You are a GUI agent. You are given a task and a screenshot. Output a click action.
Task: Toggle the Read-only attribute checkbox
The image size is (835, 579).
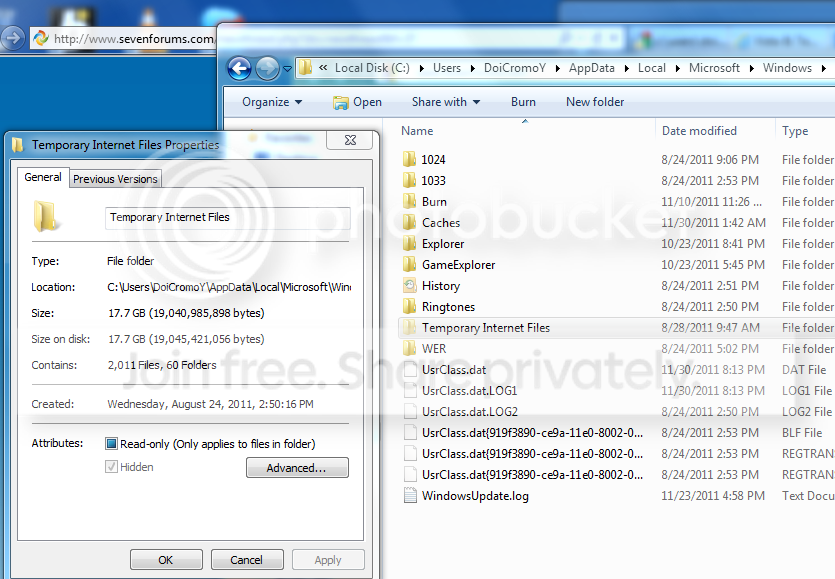click(111, 444)
